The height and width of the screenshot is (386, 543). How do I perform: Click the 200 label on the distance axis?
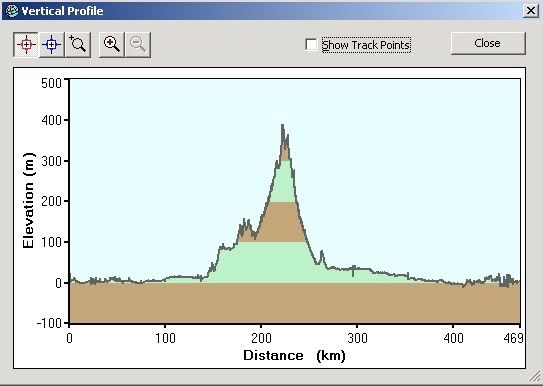pyautogui.click(x=261, y=338)
